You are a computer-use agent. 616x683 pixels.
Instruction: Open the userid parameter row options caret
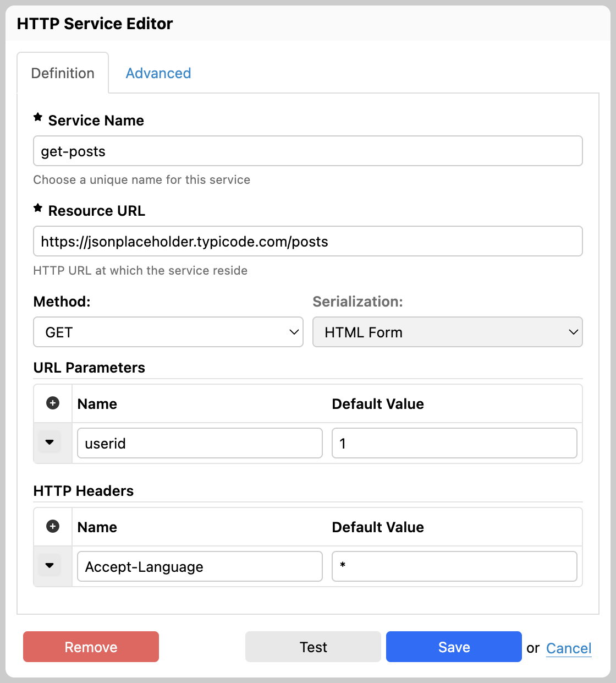point(50,442)
